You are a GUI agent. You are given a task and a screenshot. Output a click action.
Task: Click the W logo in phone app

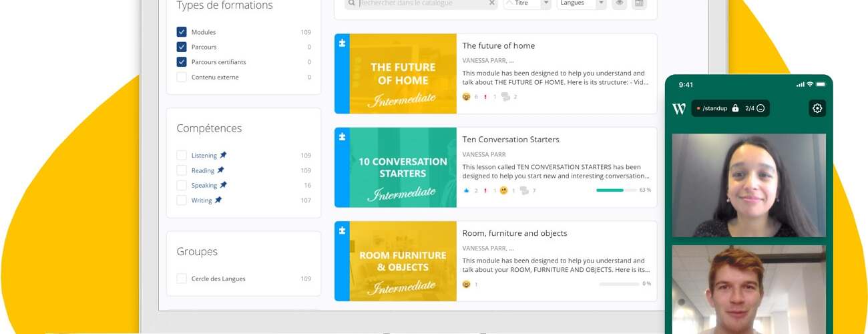(679, 109)
